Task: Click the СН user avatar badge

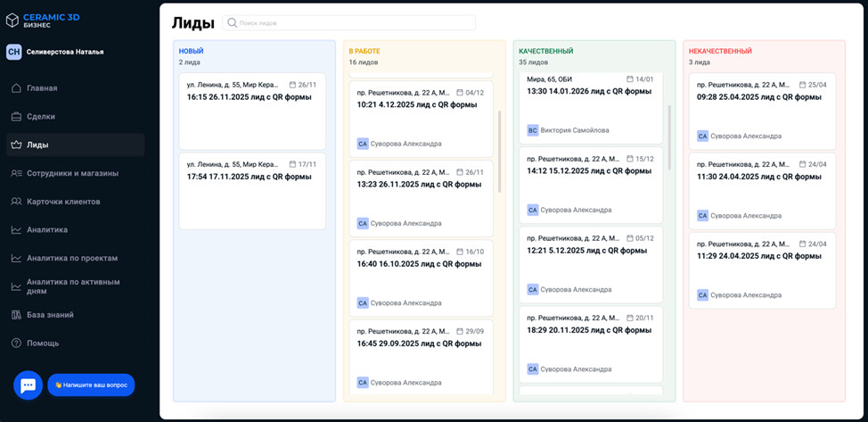Action: coord(14,52)
